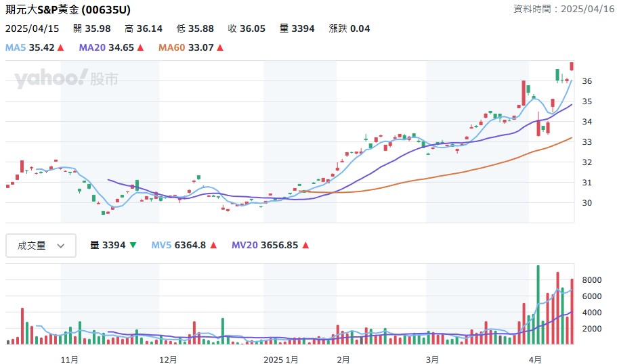Click the price axis label 33
This screenshot has width=617, height=364.
coord(587,142)
